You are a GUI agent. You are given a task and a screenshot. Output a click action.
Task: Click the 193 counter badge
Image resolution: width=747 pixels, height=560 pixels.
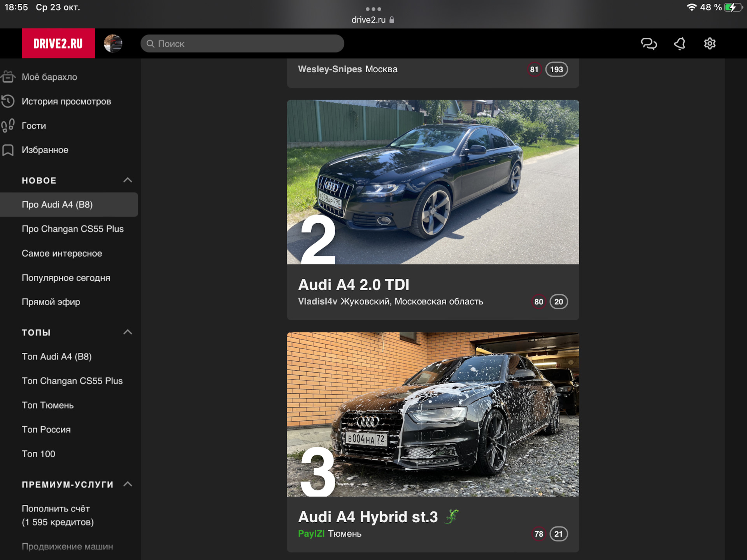pos(556,70)
